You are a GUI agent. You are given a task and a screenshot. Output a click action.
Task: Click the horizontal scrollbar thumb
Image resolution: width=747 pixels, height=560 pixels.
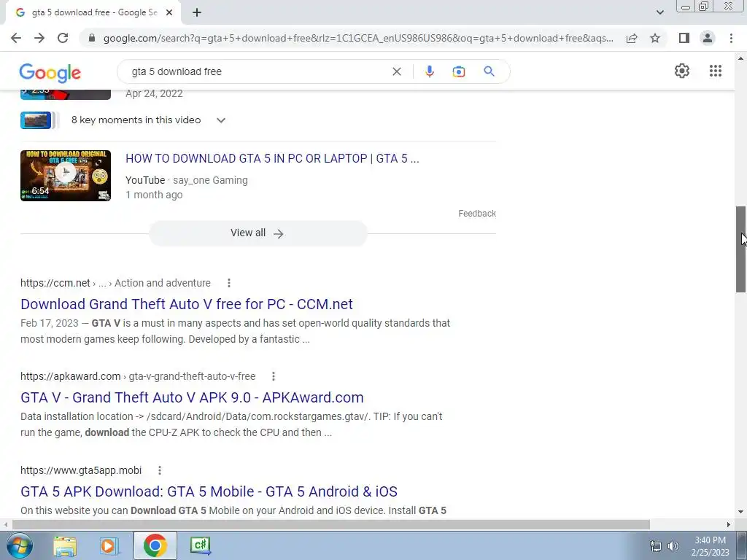(331, 524)
